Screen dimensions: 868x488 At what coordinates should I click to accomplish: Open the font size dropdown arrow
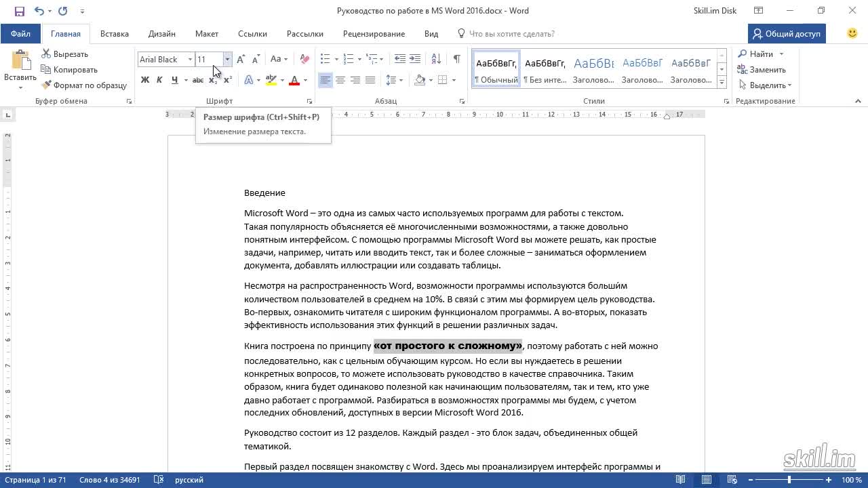pyautogui.click(x=227, y=60)
